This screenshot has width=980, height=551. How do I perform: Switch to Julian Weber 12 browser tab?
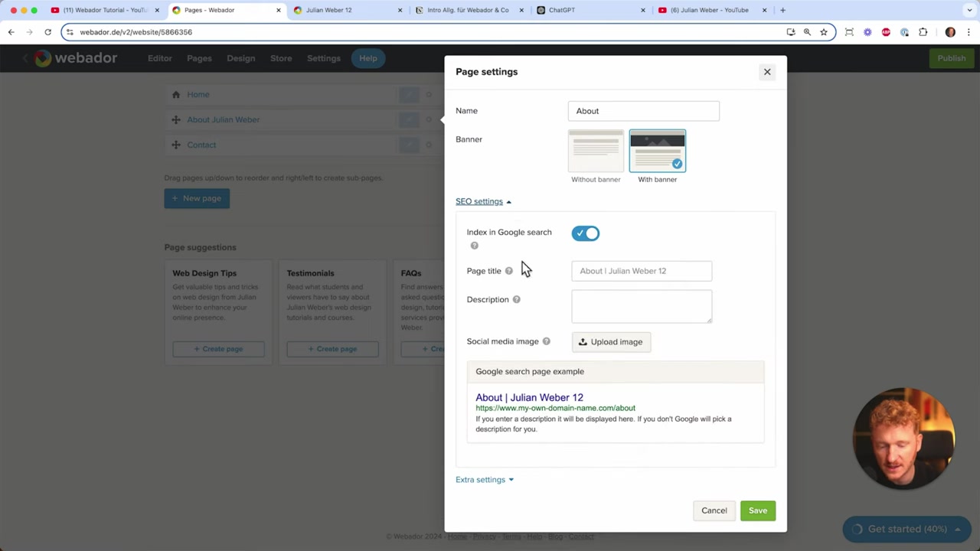click(x=348, y=10)
